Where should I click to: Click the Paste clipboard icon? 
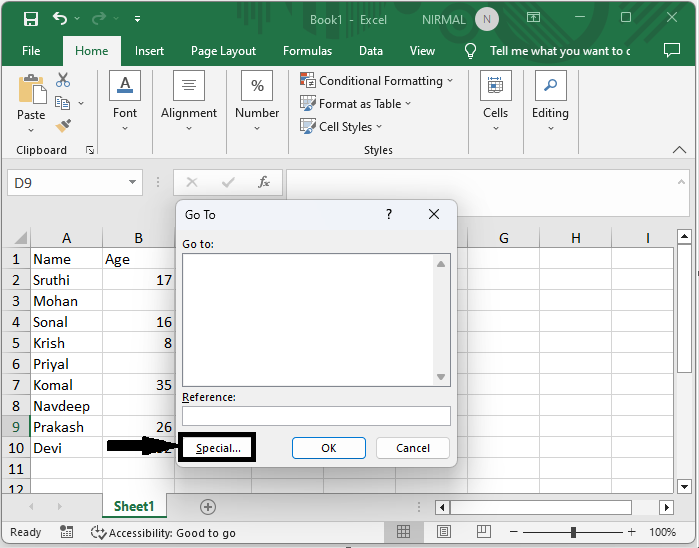click(x=32, y=89)
